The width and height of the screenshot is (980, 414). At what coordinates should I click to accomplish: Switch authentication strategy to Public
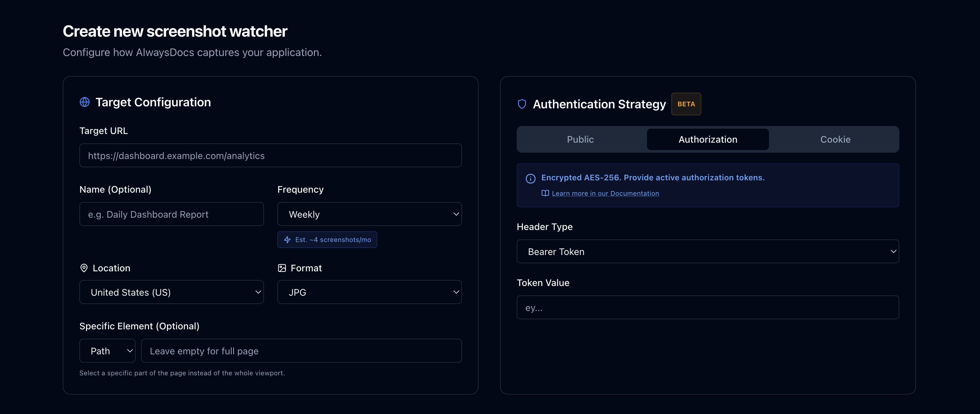coord(580,139)
